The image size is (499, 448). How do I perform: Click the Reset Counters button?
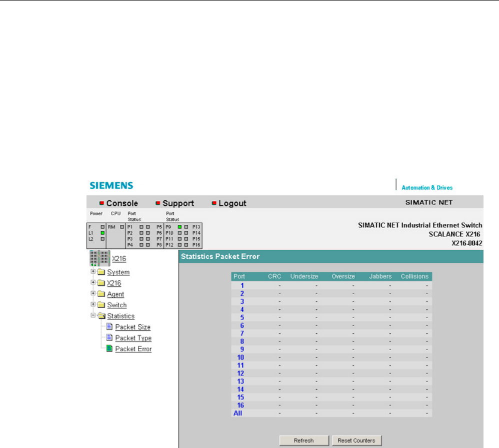[x=356, y=441]
